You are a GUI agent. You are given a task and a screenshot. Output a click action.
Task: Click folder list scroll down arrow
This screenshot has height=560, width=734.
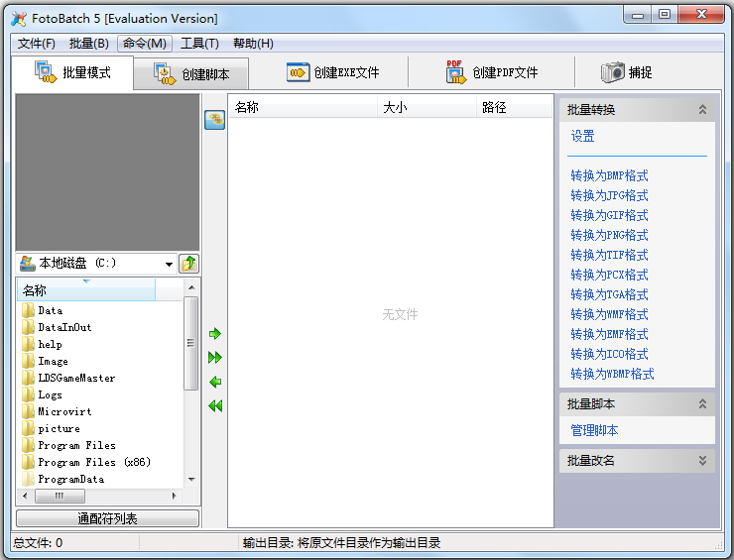point(191,480)
